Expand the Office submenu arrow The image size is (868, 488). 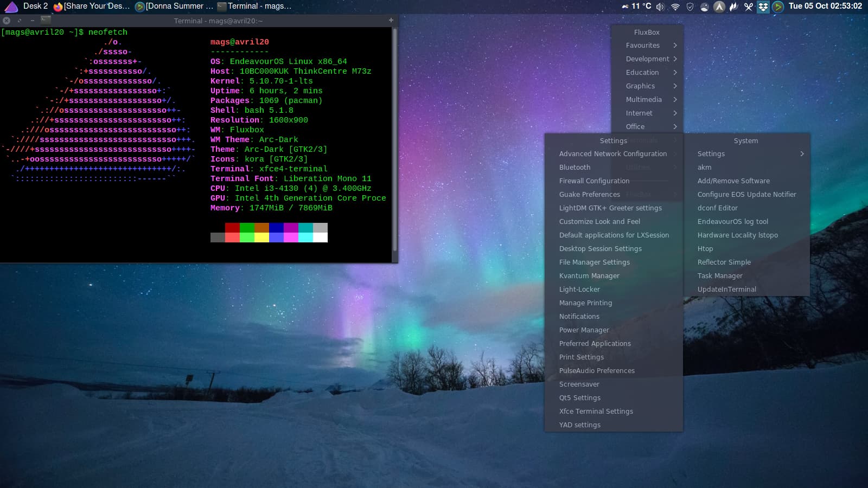pos(675,127)
